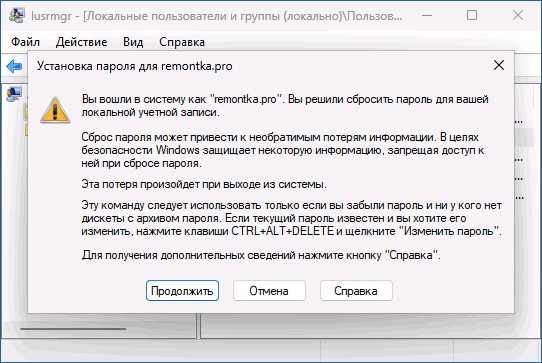Click the blue back arrow toolbar icon
The width and height of the screenshot is (542, 363).
tap(14, 66)
